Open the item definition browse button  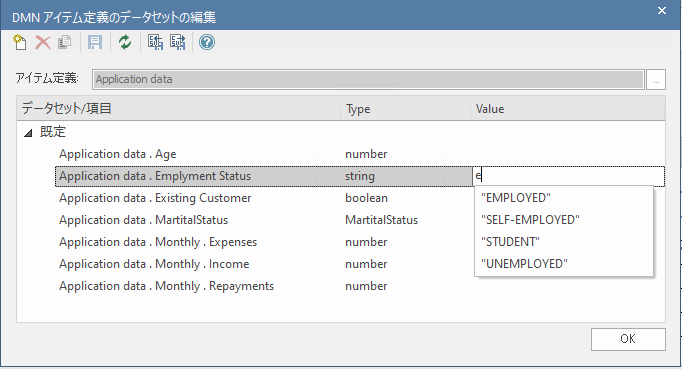(x=656, y=80)
